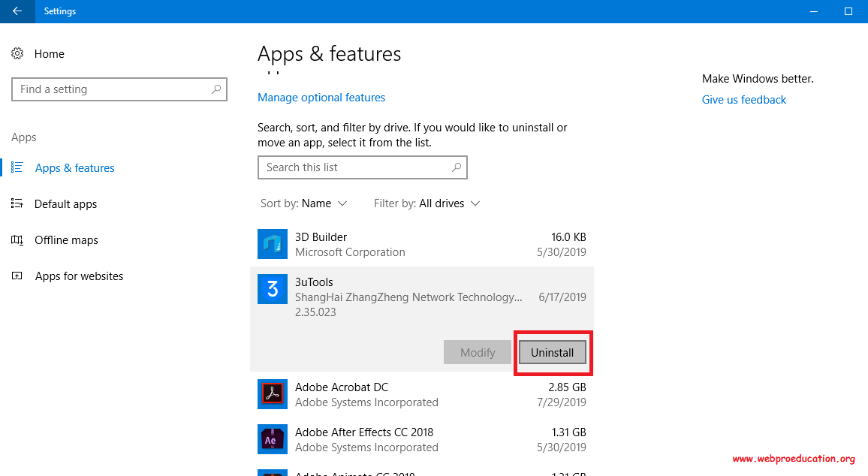Click the Give us feedback link
This screenshot has width=868, height=476.
click(x=744, y=100)
